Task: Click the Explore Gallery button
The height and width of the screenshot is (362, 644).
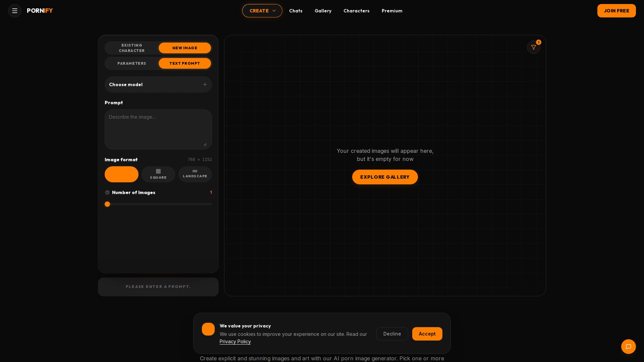Action: [x=385, y=177]
